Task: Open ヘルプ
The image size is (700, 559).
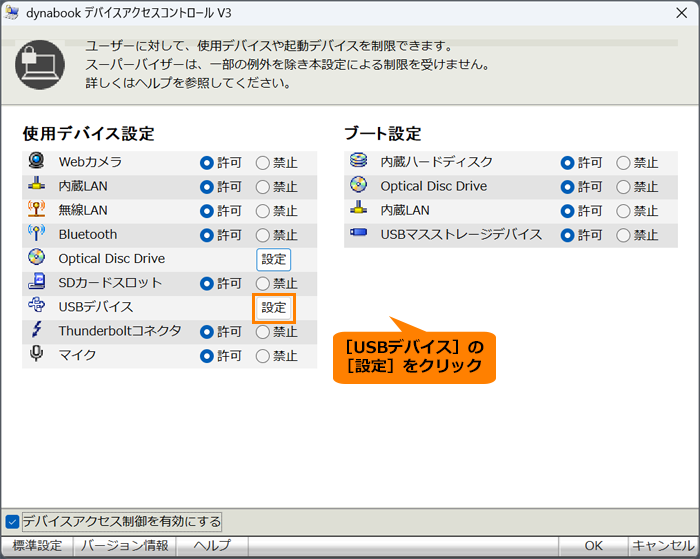Action: click(x=212, y=546)
